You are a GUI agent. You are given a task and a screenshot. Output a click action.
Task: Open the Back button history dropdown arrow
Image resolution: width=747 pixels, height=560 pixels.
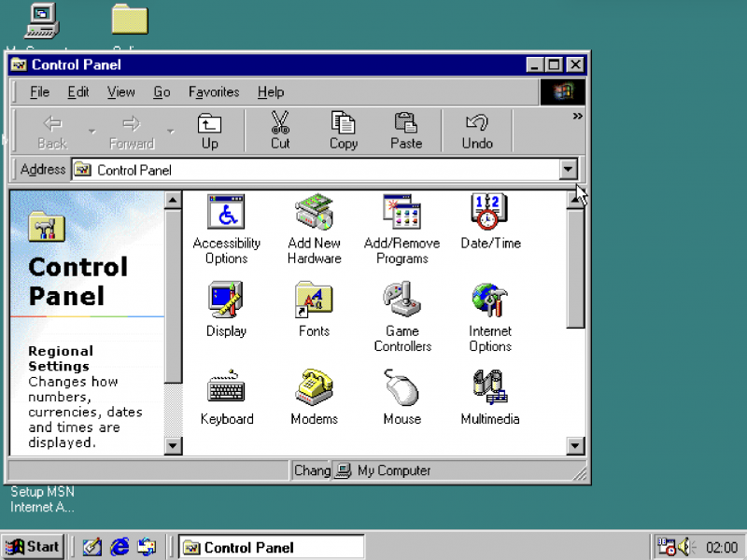[x=92, y=132]
